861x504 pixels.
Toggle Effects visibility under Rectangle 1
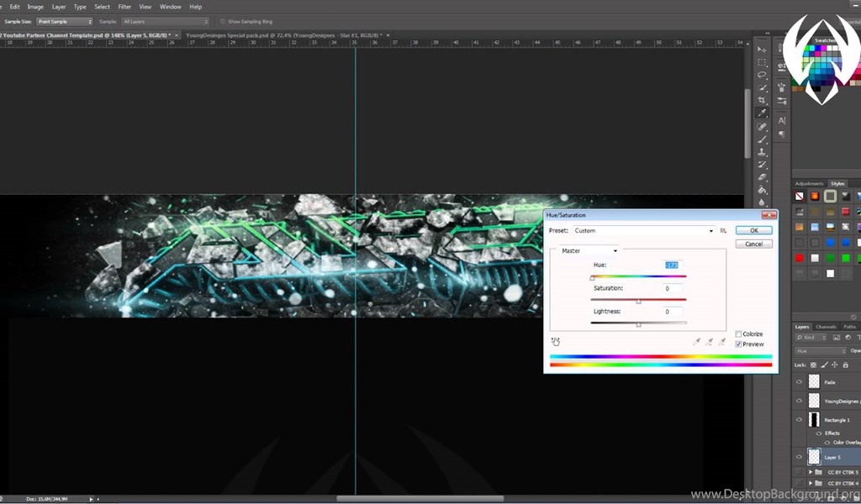coord(819,433)
